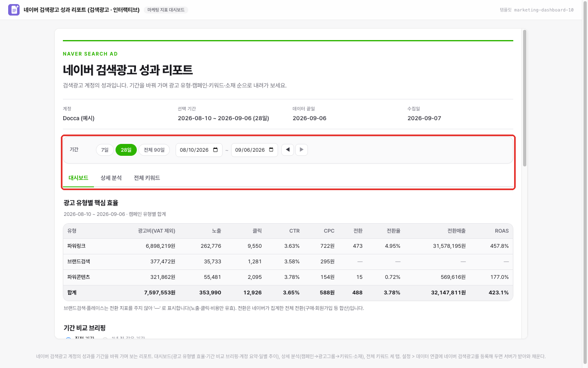588x368 pixels.
Task: Click the 기간 비교 브리핑 heading
Action: pyautogui.click(x=85, y=328)
